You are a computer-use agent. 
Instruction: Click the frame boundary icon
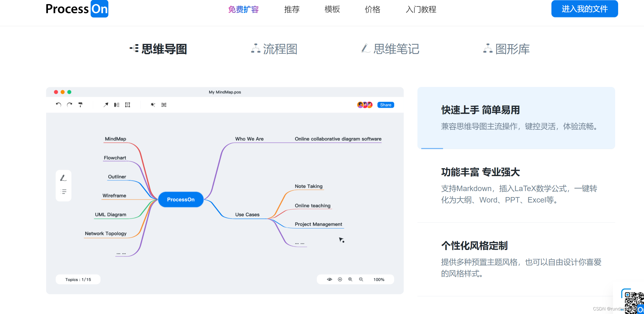pos(127,105)
